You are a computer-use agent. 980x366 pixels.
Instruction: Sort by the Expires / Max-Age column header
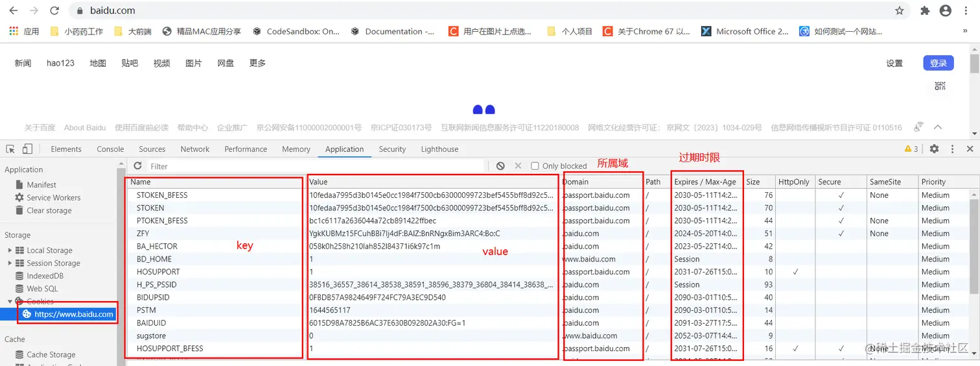coord(706,182)
